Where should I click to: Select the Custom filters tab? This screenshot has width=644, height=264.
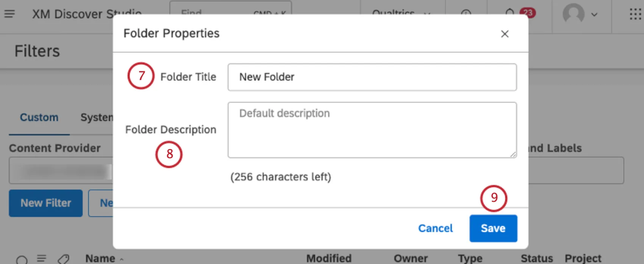39,118
